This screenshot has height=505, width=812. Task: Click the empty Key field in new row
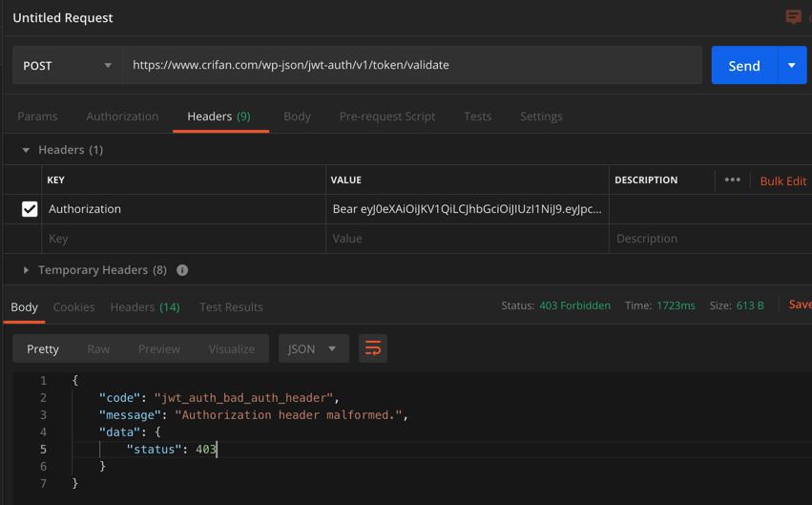(181, 239)
